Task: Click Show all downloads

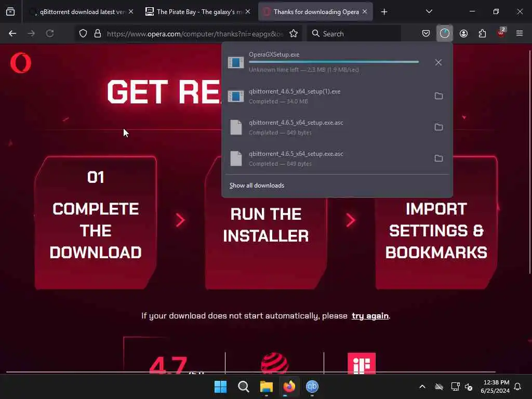Action: pyautogui.click(x=257, y=185)
